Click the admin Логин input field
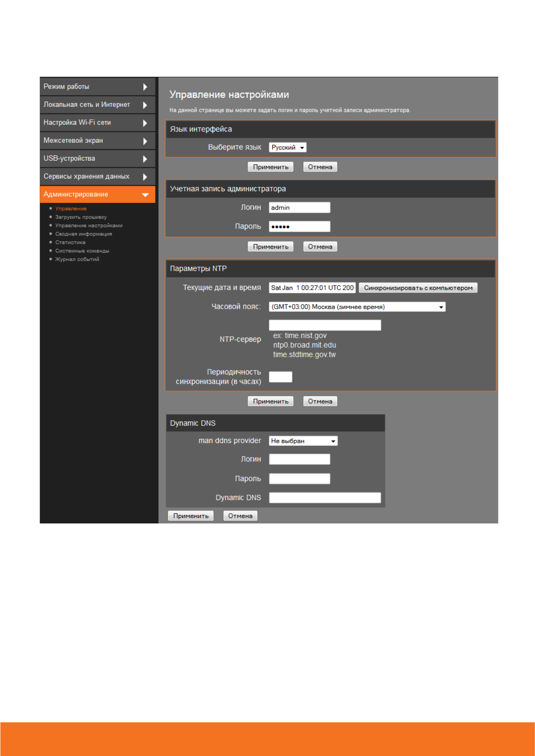 (299, 207)
